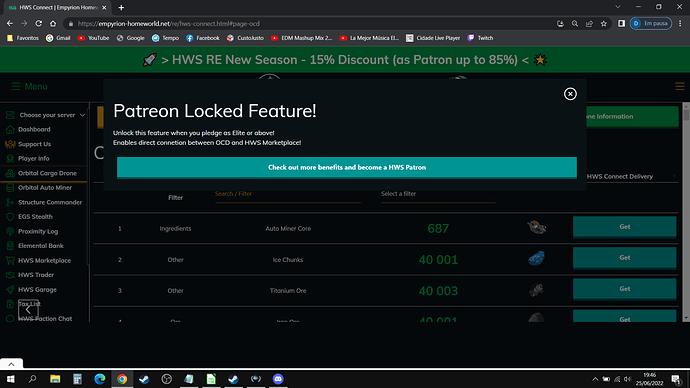The image size is (690, 388).
Task: Open File Explorer from taskbar
Action: point(55,379)
